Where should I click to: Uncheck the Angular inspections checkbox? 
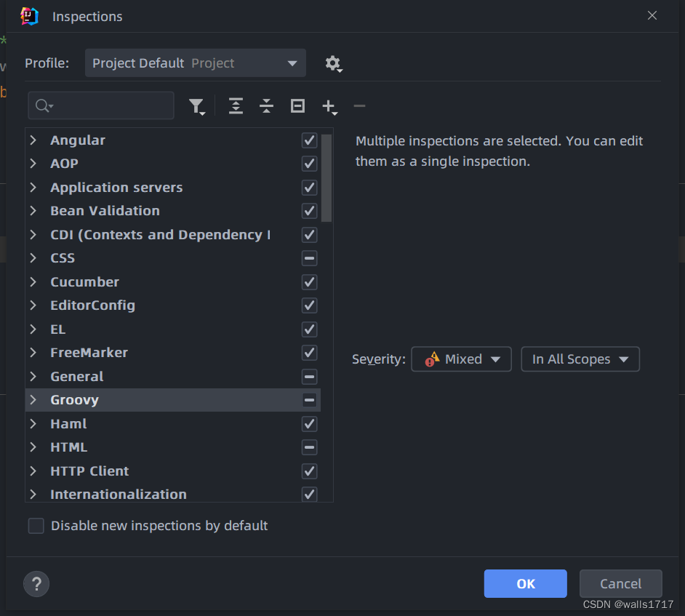tap(309, 140)
